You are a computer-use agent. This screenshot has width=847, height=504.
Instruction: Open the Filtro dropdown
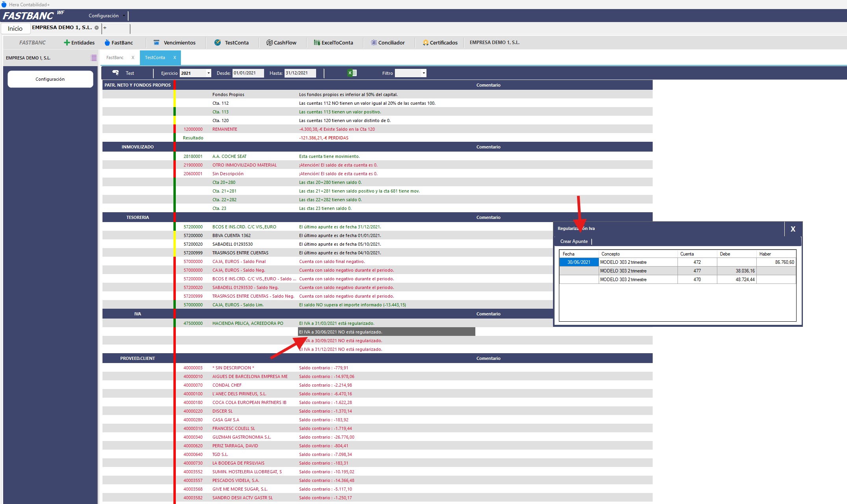click(423, 73)
